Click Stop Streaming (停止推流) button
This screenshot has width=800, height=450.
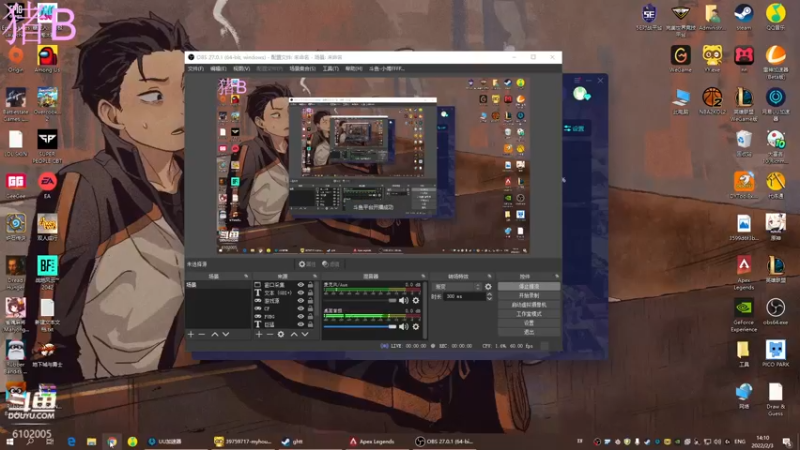pyautogui.click(x=529, y=286)
